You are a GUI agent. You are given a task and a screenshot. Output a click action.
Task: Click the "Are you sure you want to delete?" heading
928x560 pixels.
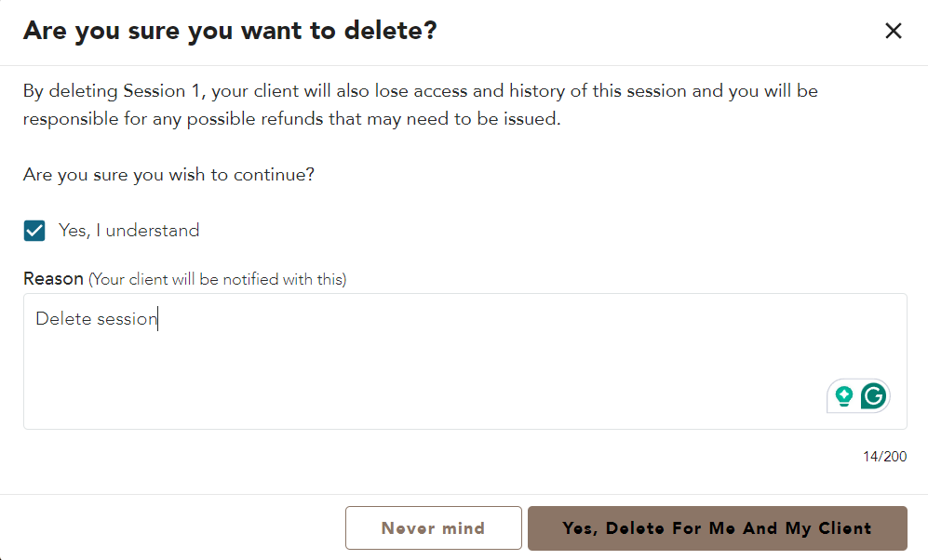click(230, 31)
